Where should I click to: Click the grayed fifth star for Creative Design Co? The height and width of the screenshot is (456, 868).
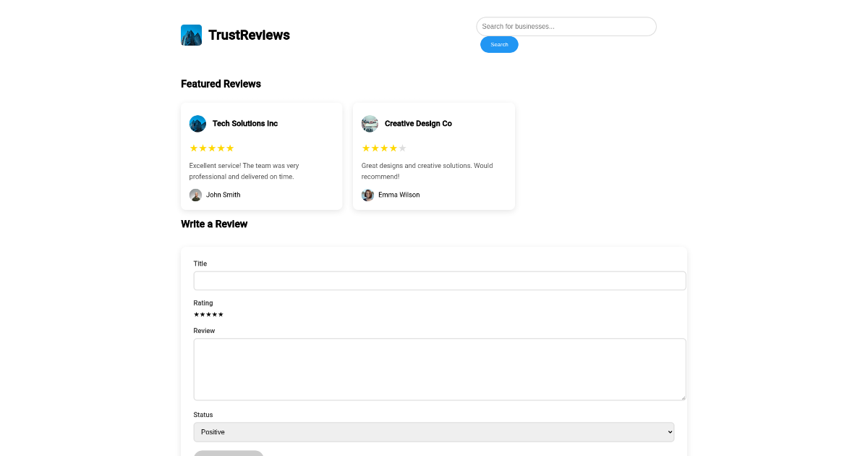pyautogui.click(x=403, y=148)
